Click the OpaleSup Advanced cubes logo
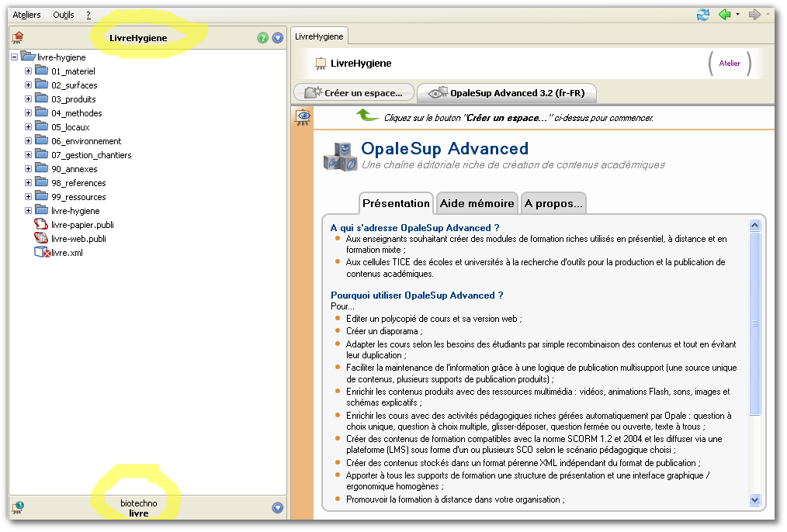Screen dimensions: 787x532 [x=340, y=157]
